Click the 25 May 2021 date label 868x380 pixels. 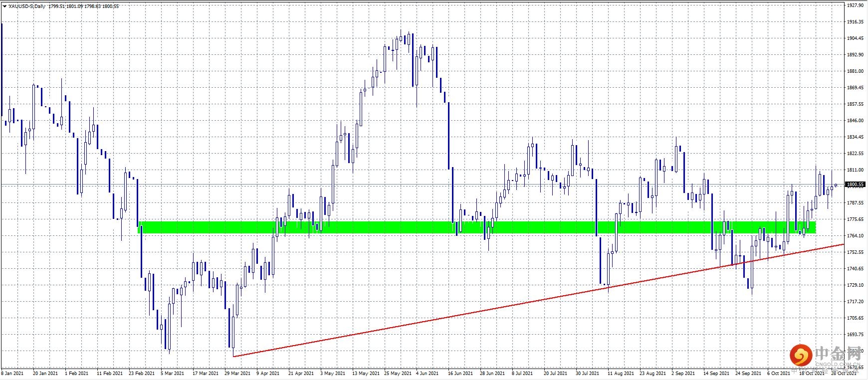(x=398, y=374)
